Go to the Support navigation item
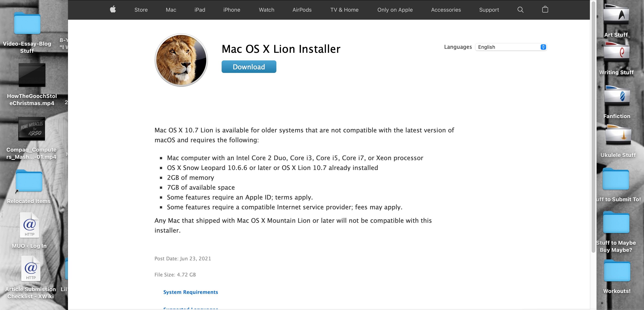The image size is (644, 310). click(489, 10)
